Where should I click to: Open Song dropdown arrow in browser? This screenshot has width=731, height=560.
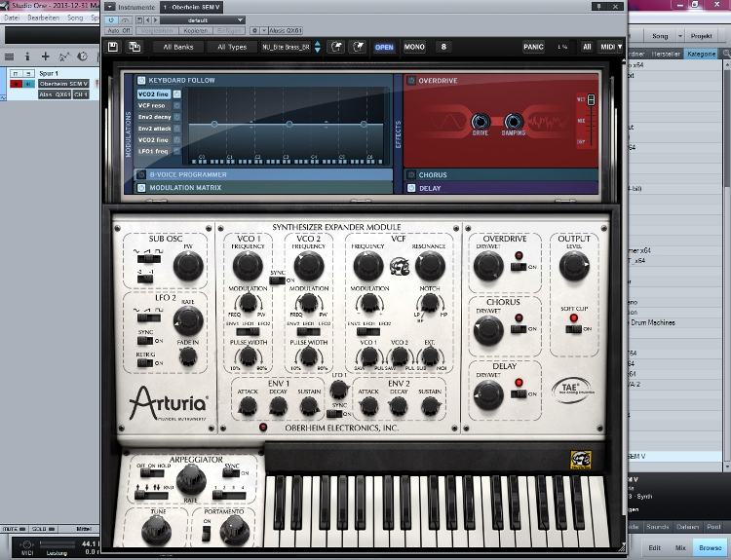click(x=680, y=36)
